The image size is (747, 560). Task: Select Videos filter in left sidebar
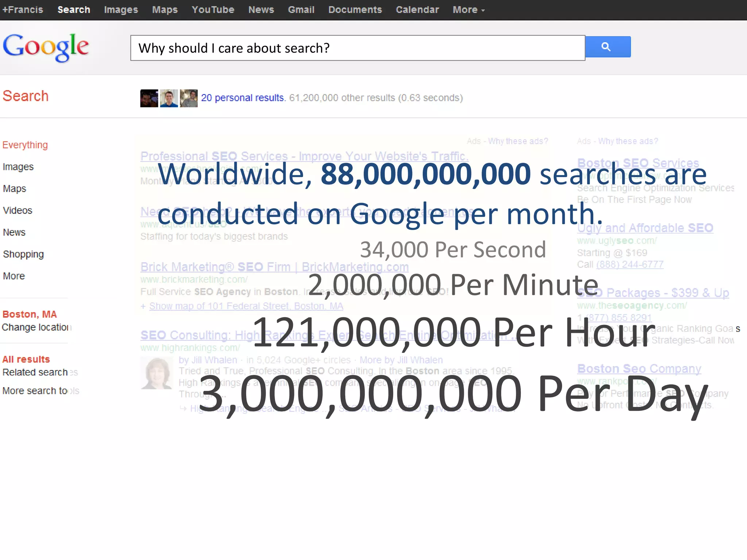18,210
